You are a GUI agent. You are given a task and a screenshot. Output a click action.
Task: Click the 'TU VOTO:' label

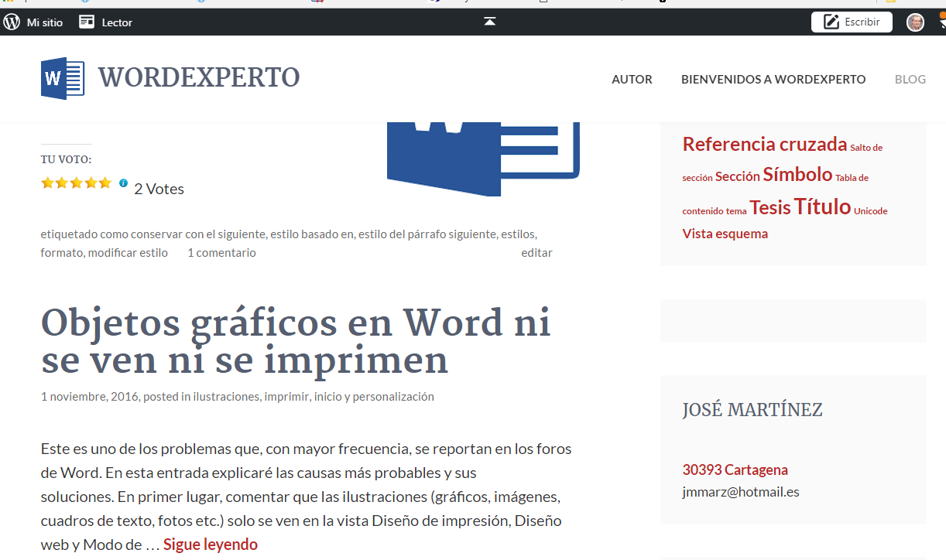67,160
